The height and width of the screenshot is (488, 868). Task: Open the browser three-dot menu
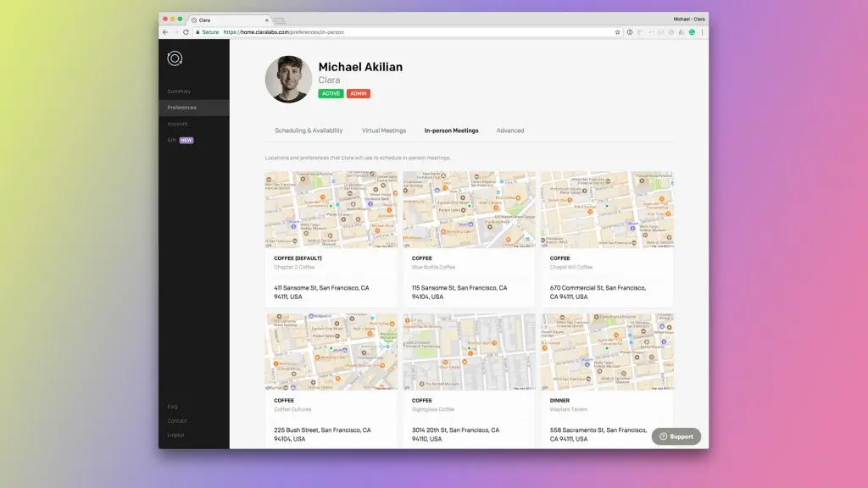[703, 32]
